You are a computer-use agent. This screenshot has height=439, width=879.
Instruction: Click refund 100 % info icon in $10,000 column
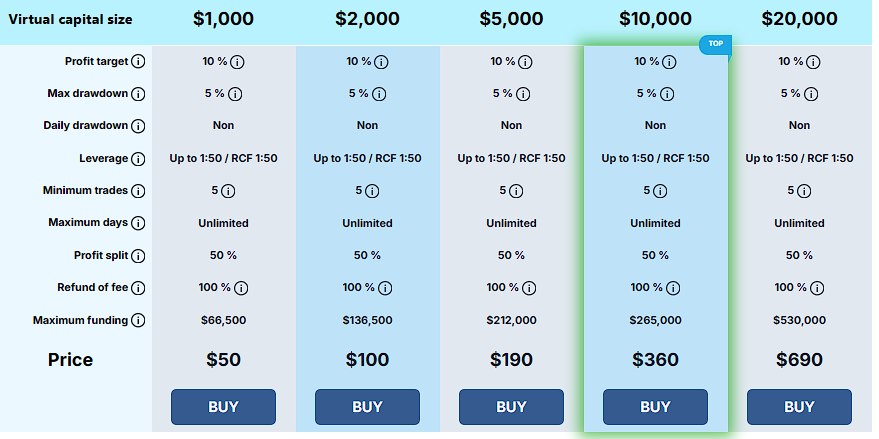(x=670, y=288)
